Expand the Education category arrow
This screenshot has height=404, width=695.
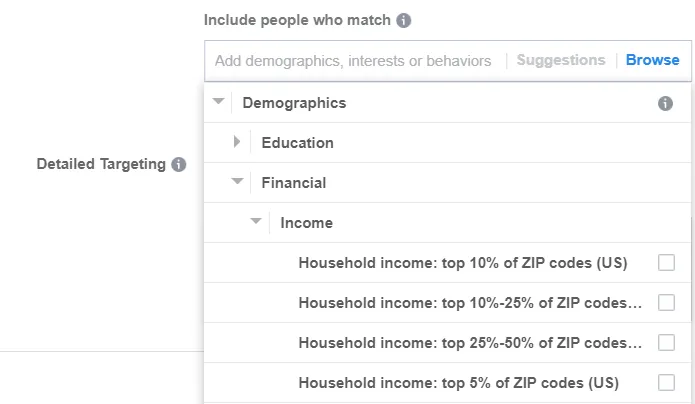[x=237, y=142]
